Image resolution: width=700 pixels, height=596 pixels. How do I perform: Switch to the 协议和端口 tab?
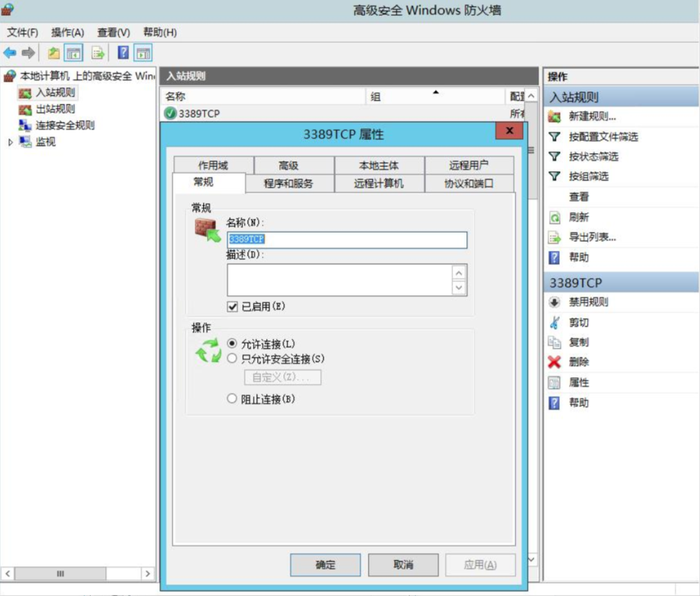coord(469,184)
